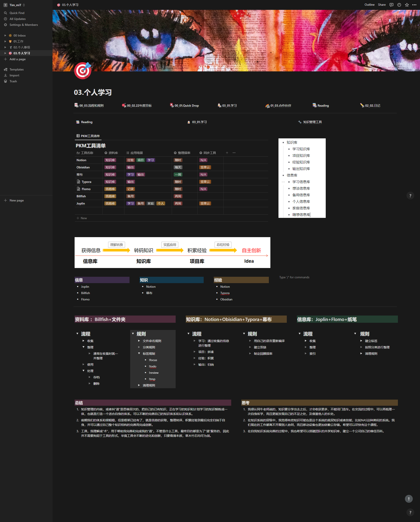Collapse 资料库 流程 toggle
Image resolution: width=420 pixels, height=522 pixels.
click(77, 334)
